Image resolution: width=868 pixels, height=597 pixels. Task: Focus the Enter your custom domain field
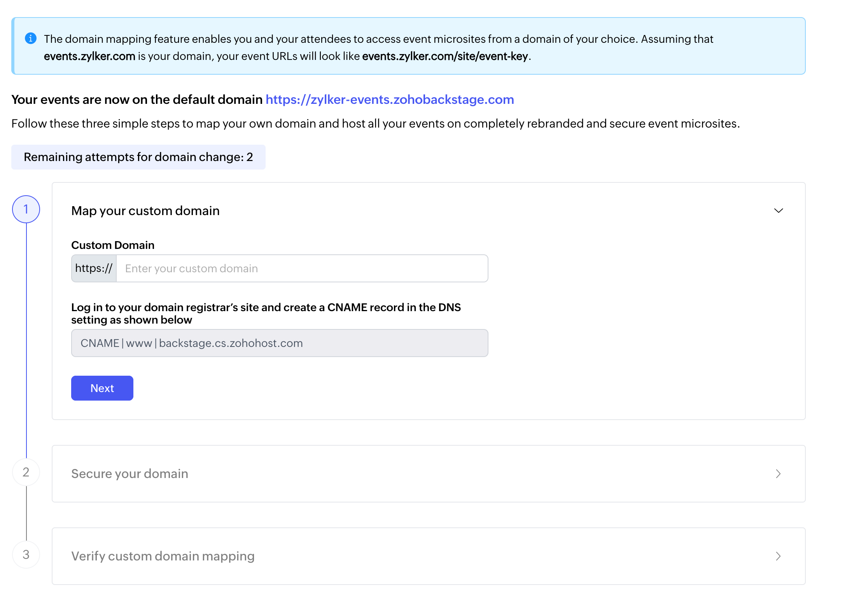[302, 268]
